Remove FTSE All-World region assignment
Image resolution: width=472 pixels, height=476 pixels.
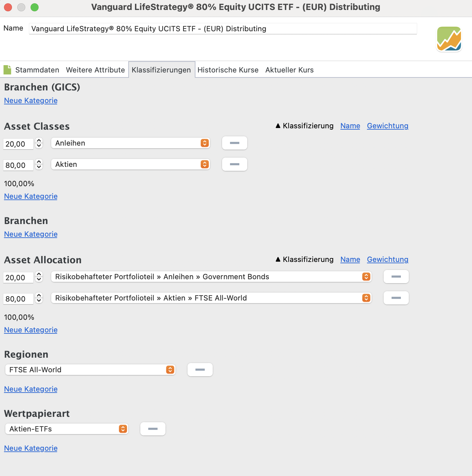tap(200, 370)
